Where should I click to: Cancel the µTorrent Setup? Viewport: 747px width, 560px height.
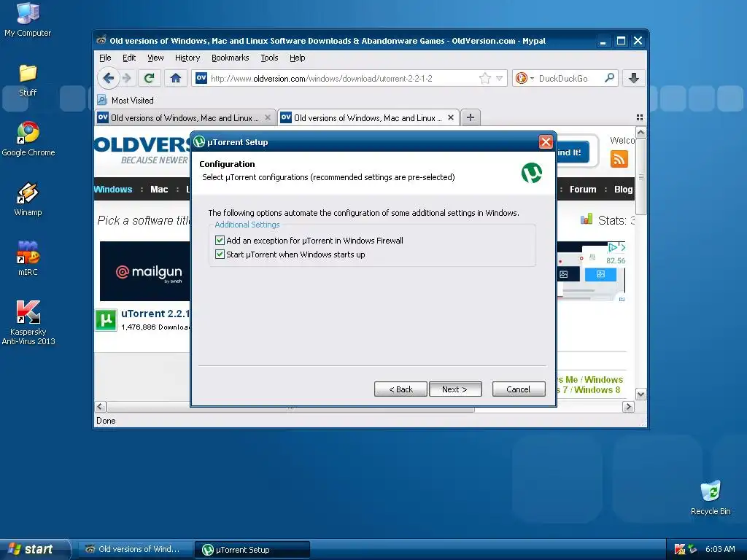tap(519, 389)
